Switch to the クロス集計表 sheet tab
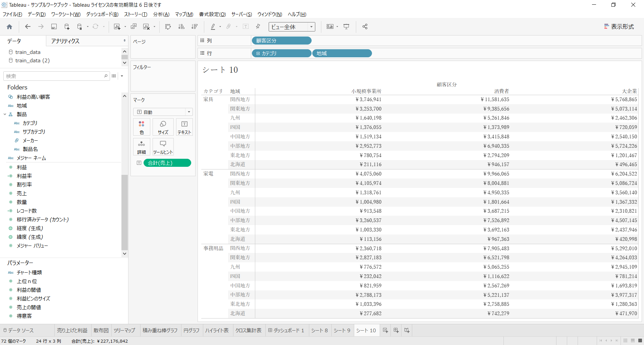This screenshot has height=345, width=644. point(248,330)
